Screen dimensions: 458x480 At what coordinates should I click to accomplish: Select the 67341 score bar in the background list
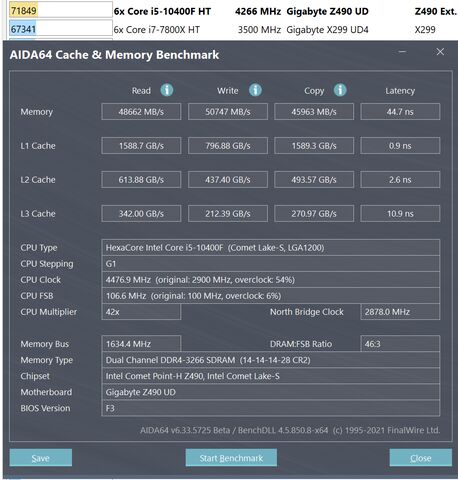tap(61, 29)
